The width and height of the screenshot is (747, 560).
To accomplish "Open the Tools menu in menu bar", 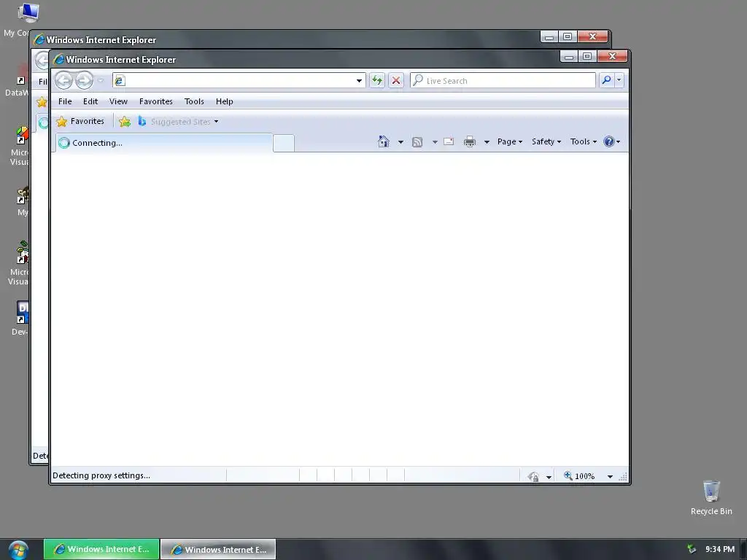I will (194, 101).
